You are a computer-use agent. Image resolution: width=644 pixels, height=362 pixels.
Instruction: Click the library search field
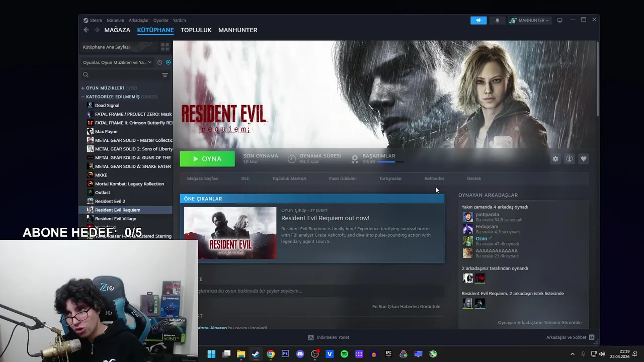(x=120, y=75)
